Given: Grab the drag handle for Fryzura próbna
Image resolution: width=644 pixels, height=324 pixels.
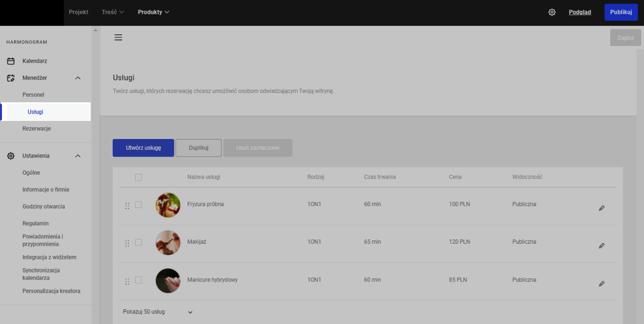Looking at the screenshot, I should (x=127, y=206).
